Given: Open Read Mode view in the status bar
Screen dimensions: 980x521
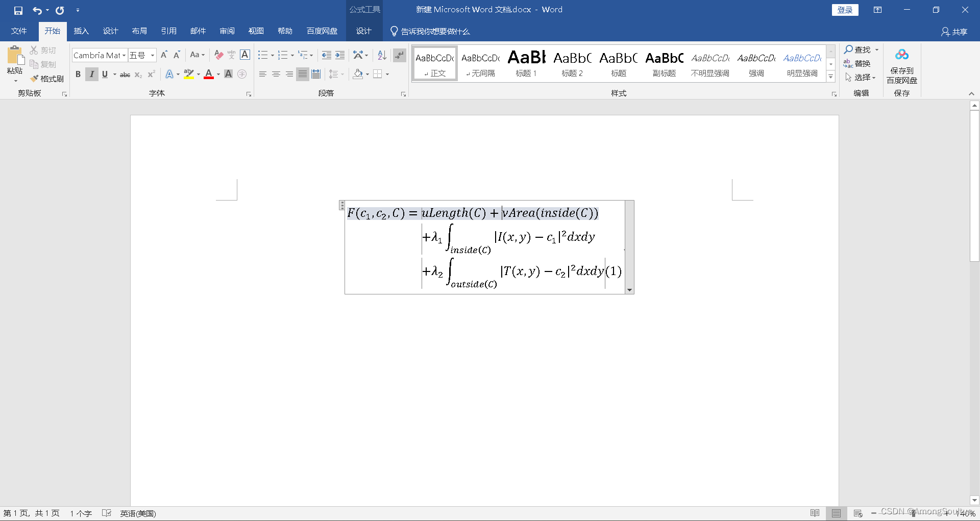Looking at the screenshot, I should 815,513.
